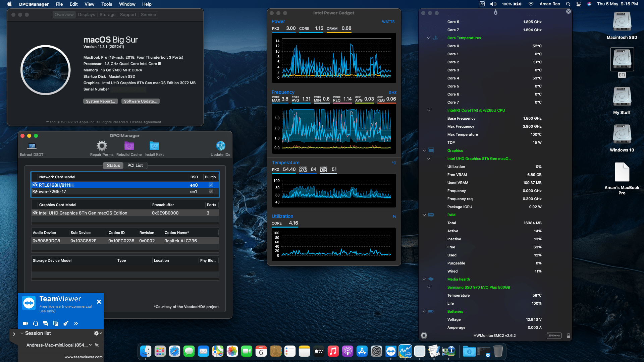Show more TeamViewer tools with double-arrow
The image size is (644, 362).
(76, 323)
